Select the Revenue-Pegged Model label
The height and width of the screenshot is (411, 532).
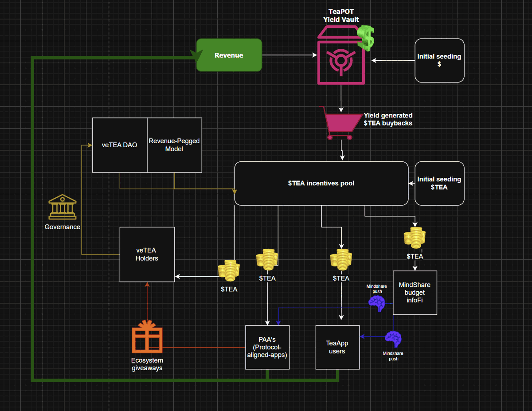(x=174, y=145)
